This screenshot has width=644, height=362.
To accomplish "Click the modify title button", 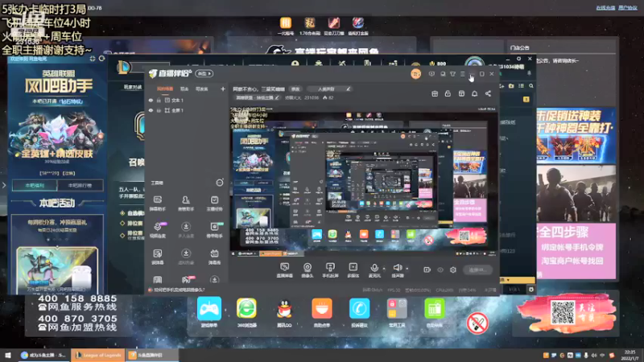I will [x=295, y=88].
